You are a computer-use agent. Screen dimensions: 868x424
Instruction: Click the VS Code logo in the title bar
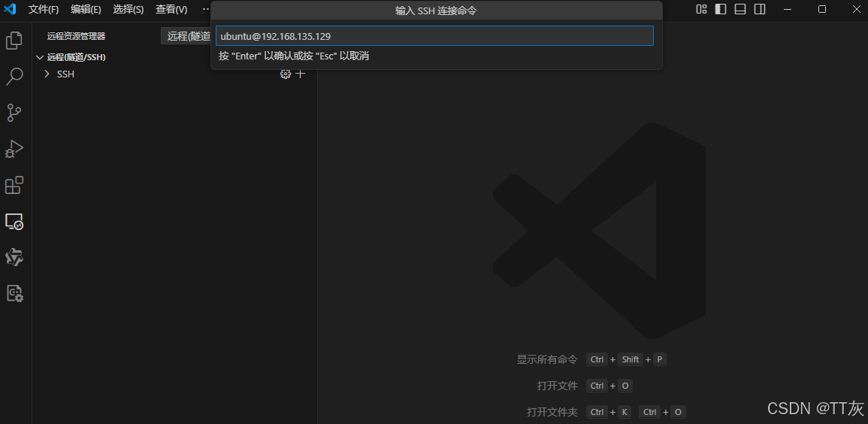[x=10, y=9]
